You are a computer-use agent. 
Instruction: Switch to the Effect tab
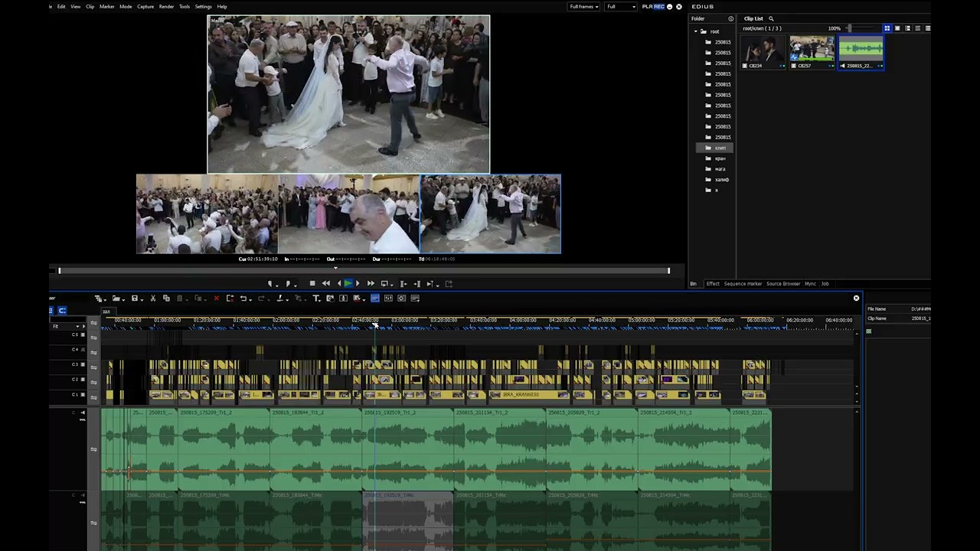click(713, 284)
